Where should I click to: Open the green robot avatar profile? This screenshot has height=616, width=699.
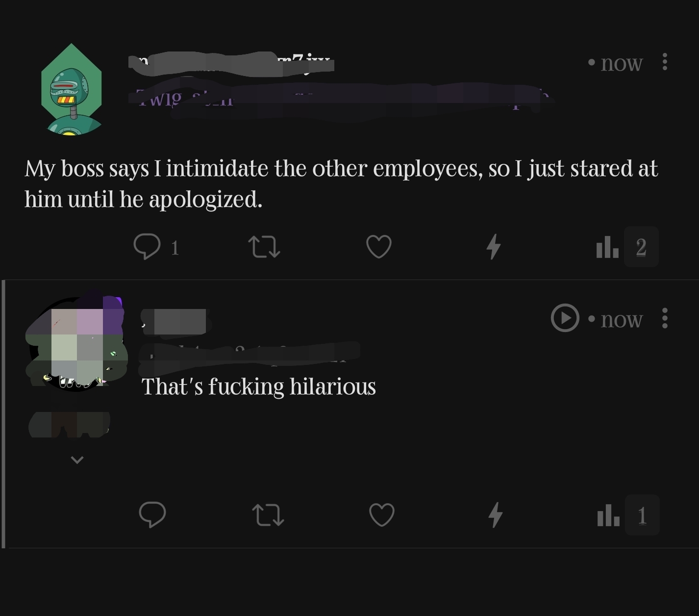[72, 89]
